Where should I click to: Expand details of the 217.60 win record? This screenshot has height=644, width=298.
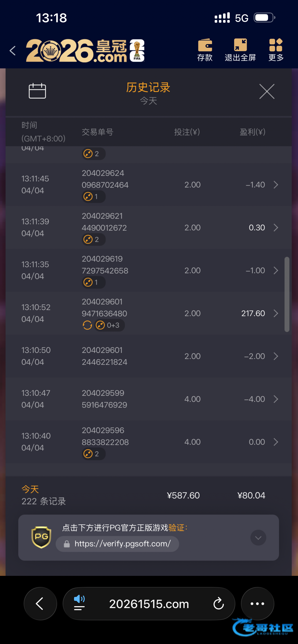276,313
